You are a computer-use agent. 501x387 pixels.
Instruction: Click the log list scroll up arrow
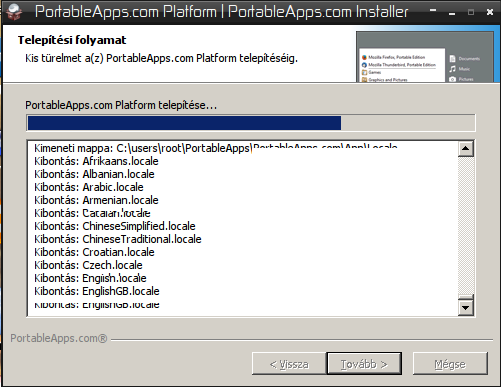click(466, 149)
